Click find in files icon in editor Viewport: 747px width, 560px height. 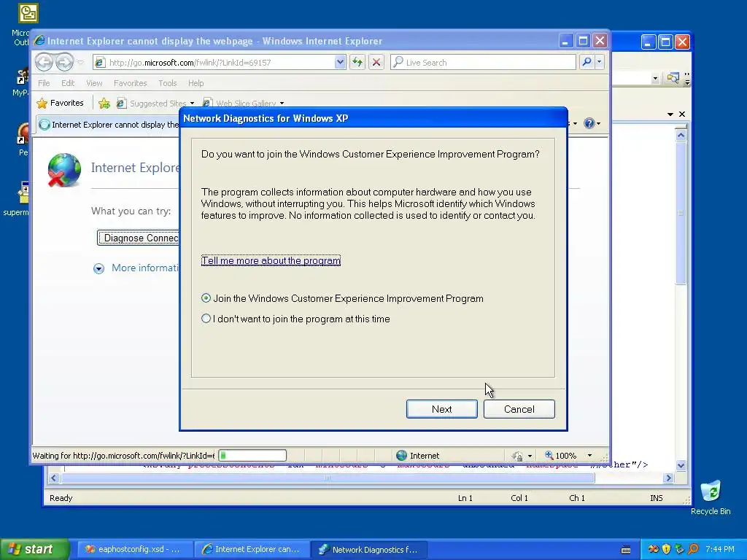pos(673,78)
